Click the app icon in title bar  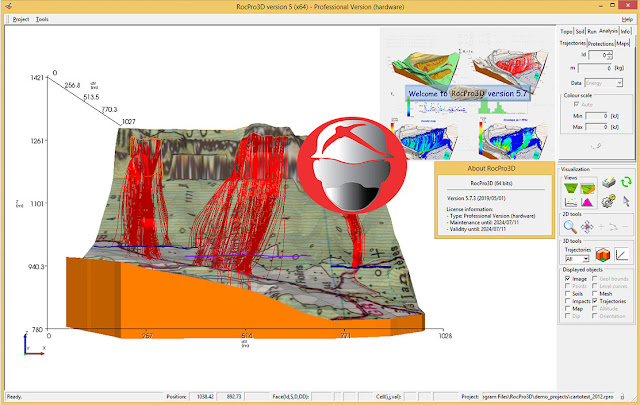click(8, 6)
